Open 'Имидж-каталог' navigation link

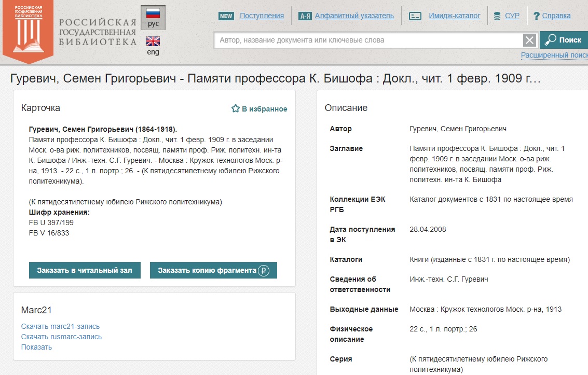[x=455, y=16]
